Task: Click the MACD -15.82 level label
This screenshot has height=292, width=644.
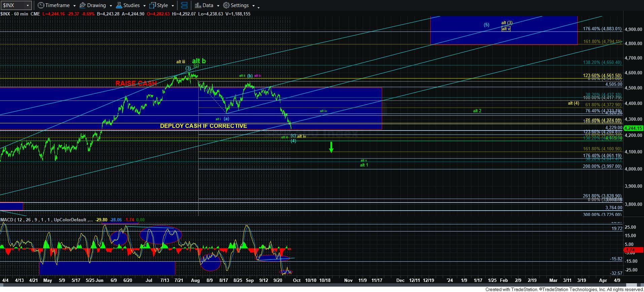Action: [616, 259]
